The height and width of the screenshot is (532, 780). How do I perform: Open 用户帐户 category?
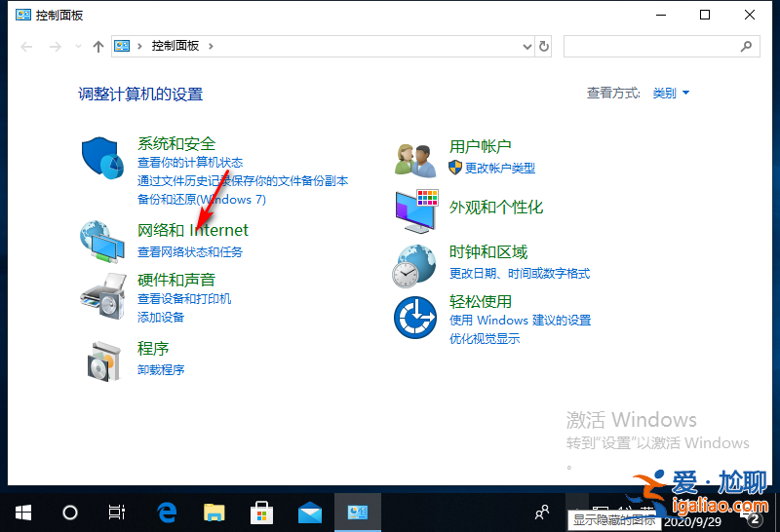(x=480, y=147)
